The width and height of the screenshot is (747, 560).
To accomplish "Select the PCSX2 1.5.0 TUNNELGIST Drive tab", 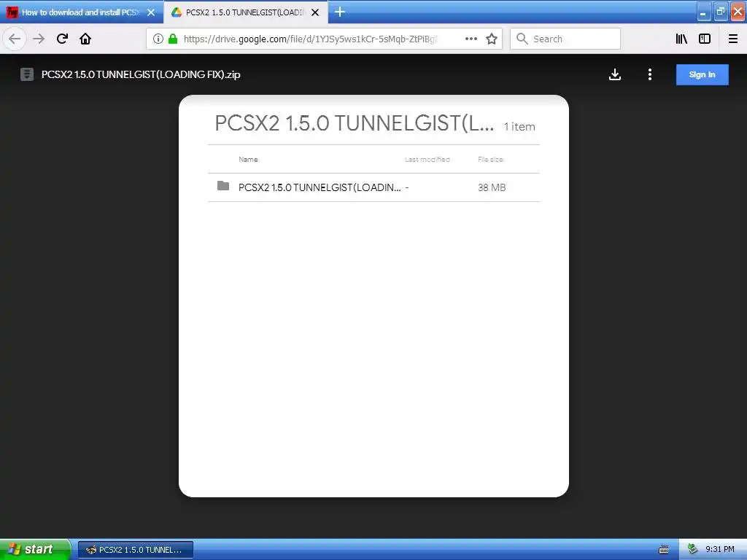I will click(245, 12).
